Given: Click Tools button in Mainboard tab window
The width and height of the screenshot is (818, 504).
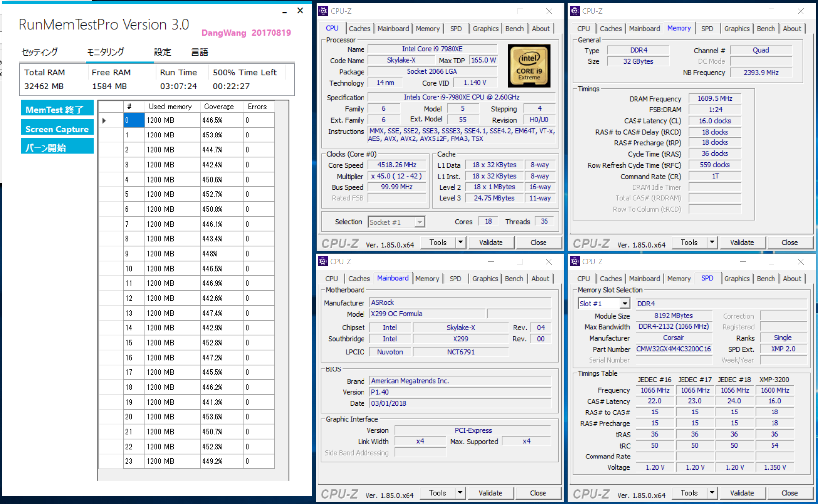Looking at the screenshot, I should point(438,493).
